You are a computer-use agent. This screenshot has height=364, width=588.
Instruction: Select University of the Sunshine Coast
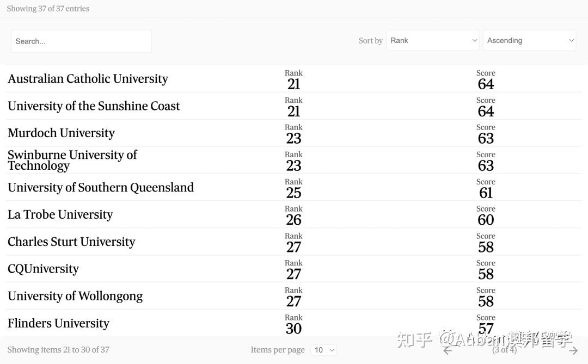[94, 106]
